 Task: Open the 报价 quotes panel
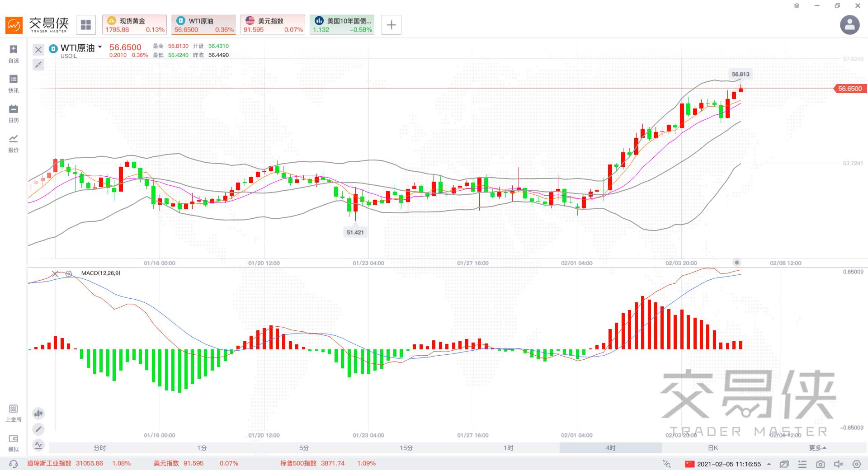pyautogui.click(x=14, y=143)
